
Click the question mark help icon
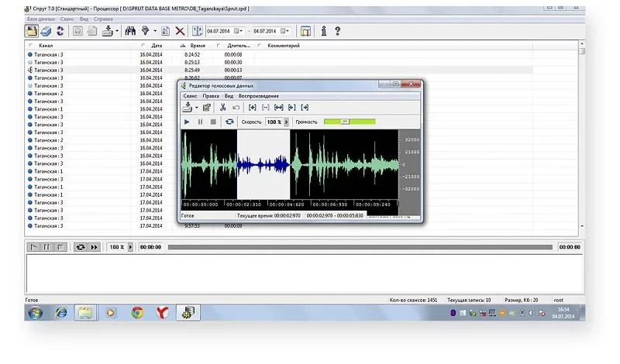[x=337, y=31]
